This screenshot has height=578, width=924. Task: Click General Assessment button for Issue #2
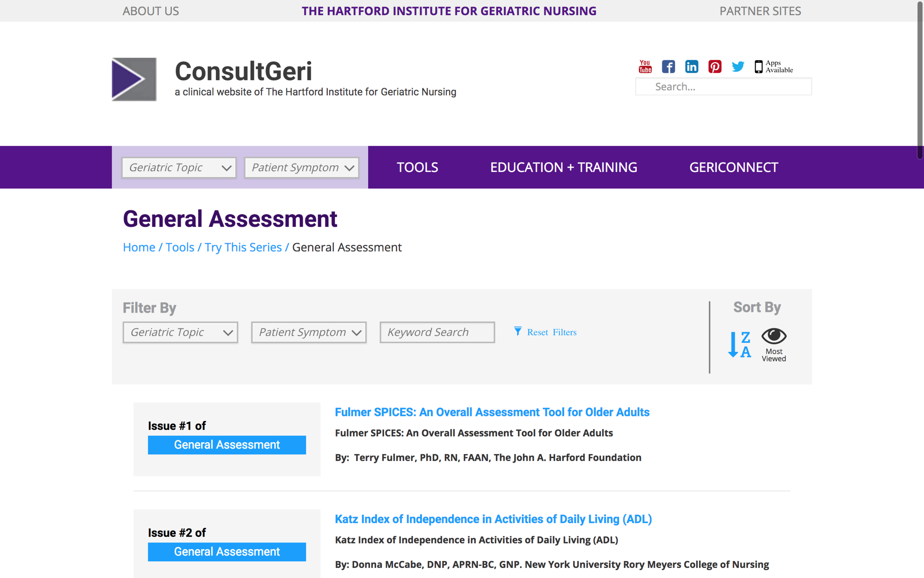(227, 552)
